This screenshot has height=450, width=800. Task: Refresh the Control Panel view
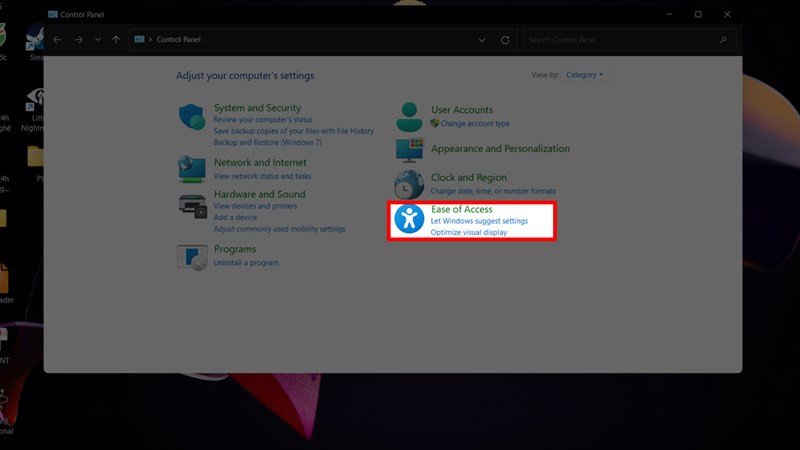pyautogui.click(x=505, y=40)
